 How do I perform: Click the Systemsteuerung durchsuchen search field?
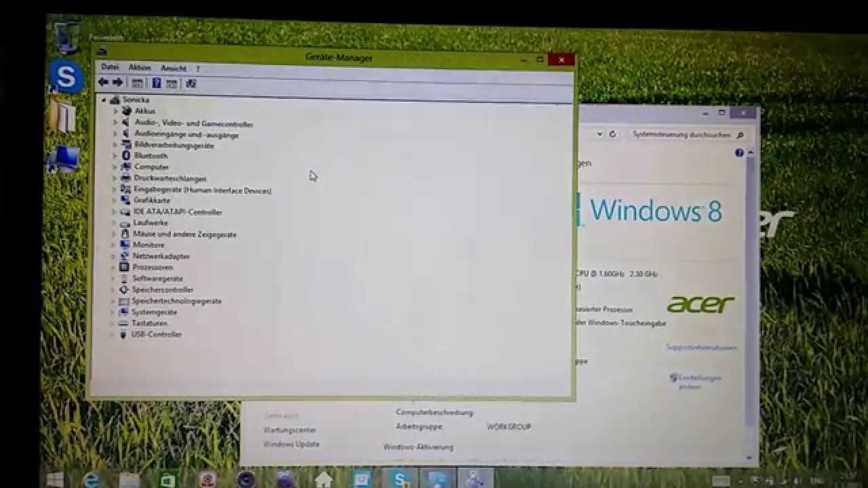click(x=687, y=134)
